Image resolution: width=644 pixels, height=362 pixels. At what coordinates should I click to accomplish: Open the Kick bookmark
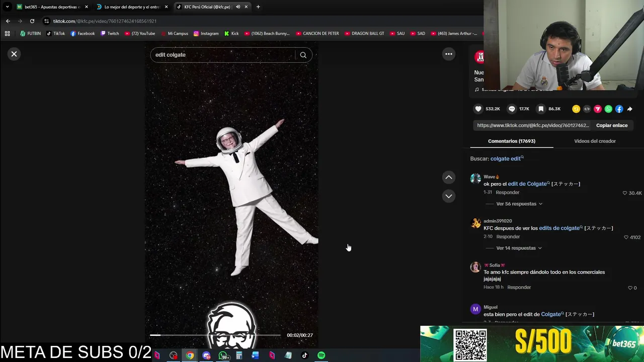231,34
